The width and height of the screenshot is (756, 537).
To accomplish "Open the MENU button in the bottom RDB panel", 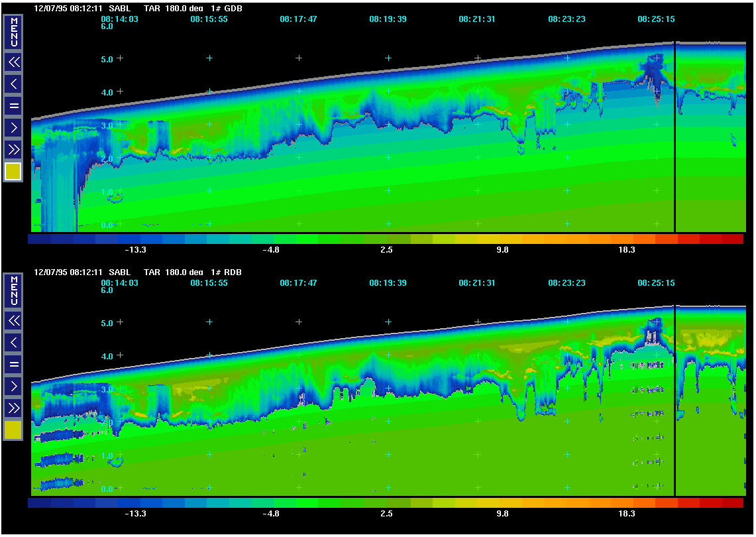I will click(13, 290).
